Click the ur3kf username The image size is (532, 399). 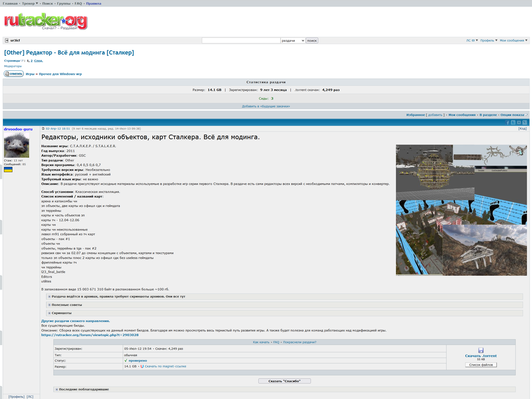click(x=15, y=40)
